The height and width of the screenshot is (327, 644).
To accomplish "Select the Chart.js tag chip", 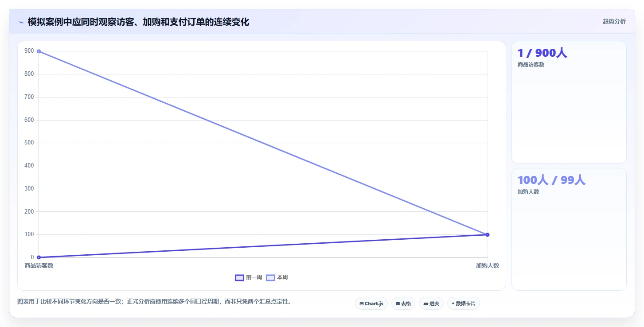I will pyautogui.click(x=371, y=304).
